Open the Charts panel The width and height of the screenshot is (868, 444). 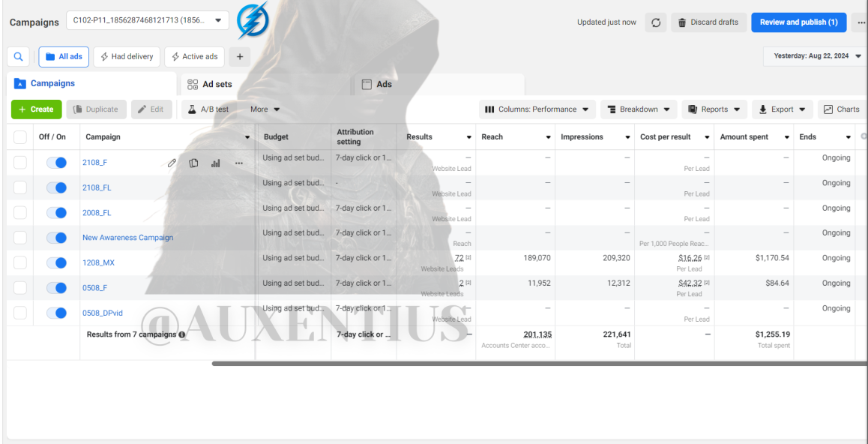[842, 109]
